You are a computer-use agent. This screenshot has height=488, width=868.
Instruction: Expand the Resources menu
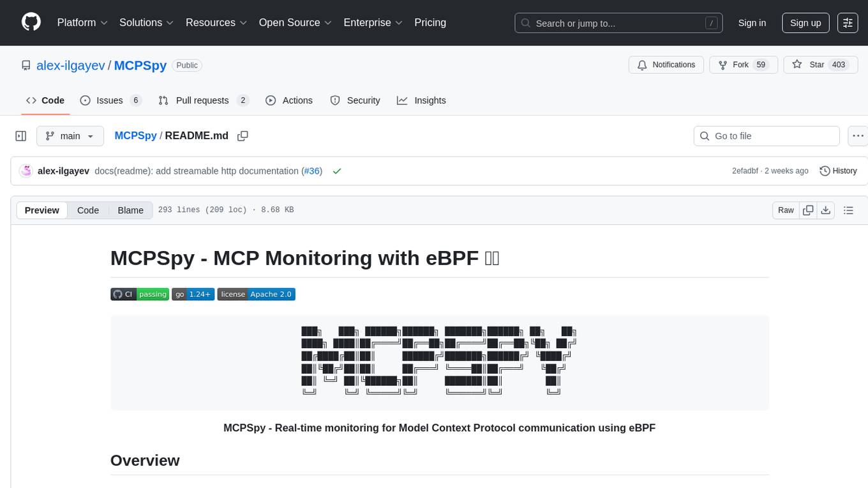(x=217, y=22)
